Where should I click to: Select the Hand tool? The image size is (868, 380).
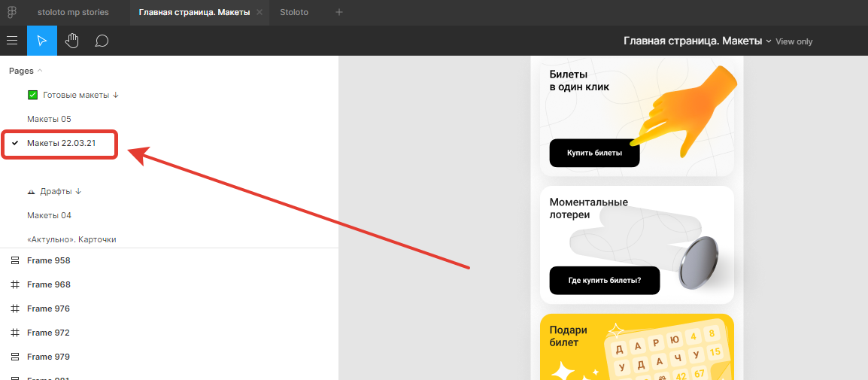tap(72, 41)
